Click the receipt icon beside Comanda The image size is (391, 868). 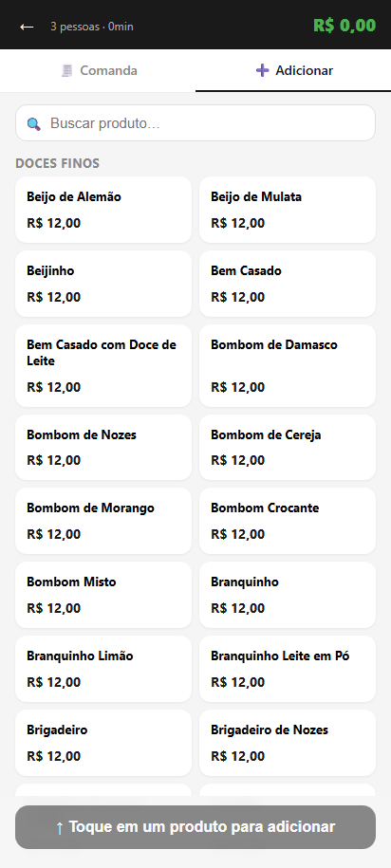67,71
